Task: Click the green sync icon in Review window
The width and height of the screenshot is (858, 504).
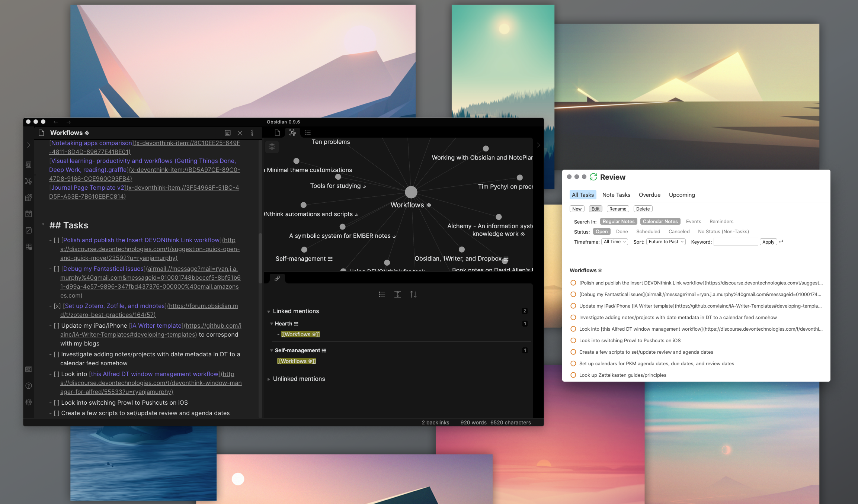Action: 593,177
